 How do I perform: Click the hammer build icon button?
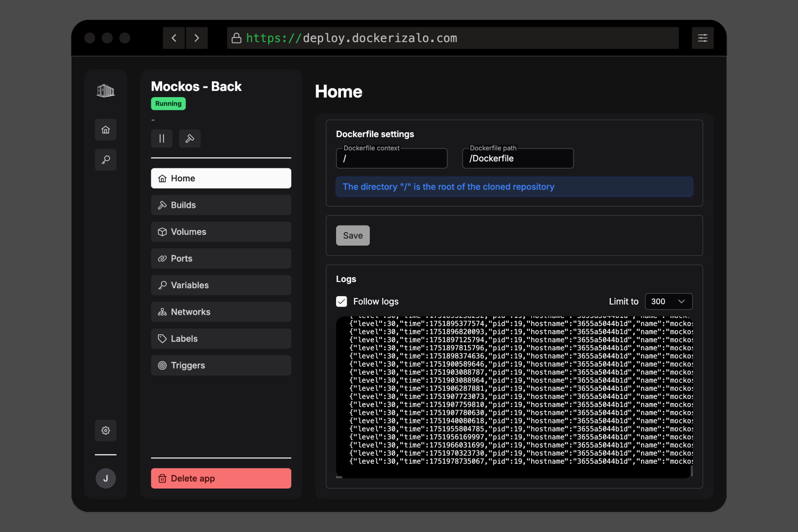[190, 139]
